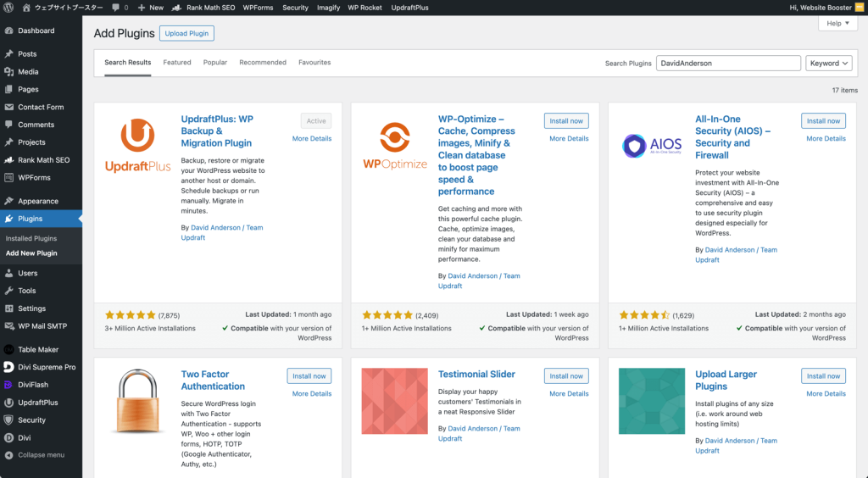Click the Pages icon in sidebar
This screenshot has height=478, width=868.
coord(8,90)
